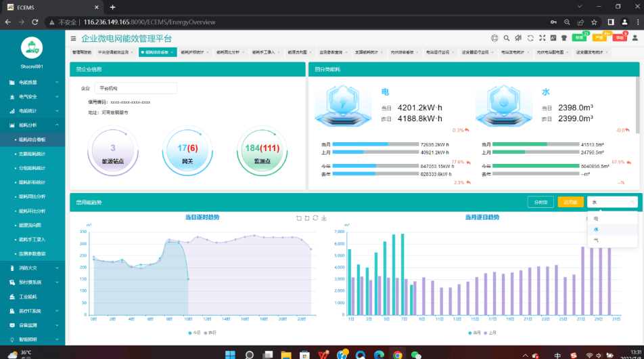Click the yellow 总用能 button
This screenshot has width=644, height=359.
click(x=570, y=202)
